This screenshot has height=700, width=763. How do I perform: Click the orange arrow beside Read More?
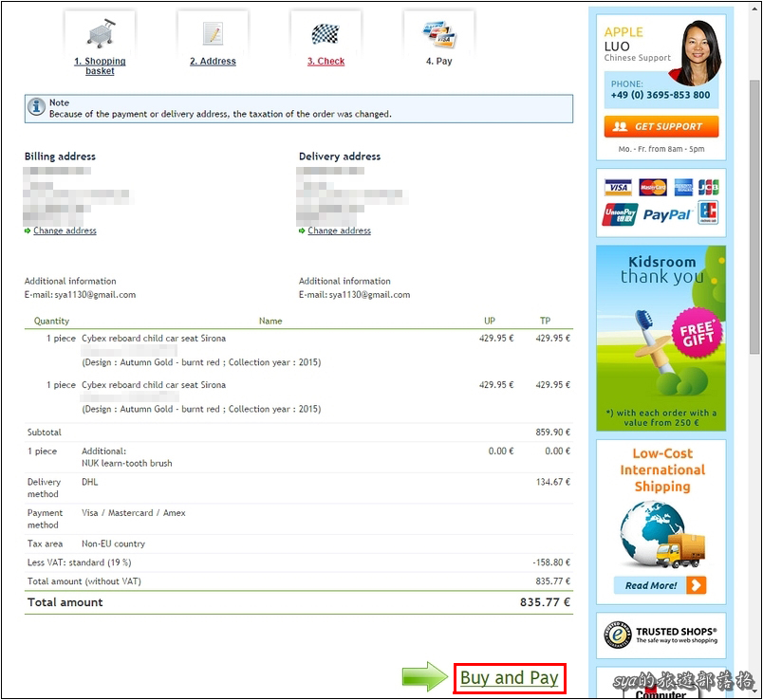pyautogui.click(x=696, y=585)
